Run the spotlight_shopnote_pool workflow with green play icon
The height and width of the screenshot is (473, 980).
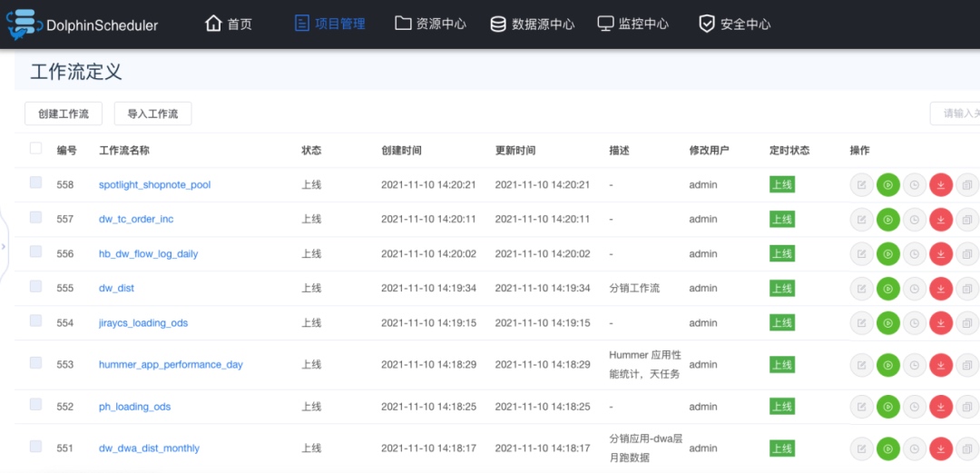888,185
